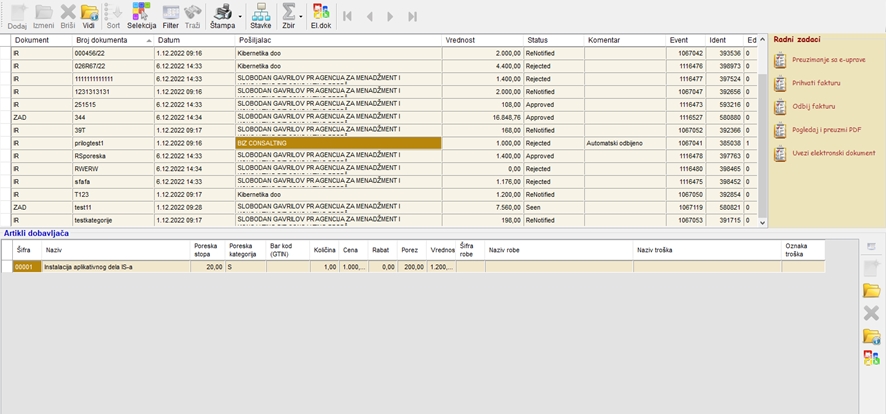
Task: Expand the Štampa dropdown arrow
Action: click(239, 16)
